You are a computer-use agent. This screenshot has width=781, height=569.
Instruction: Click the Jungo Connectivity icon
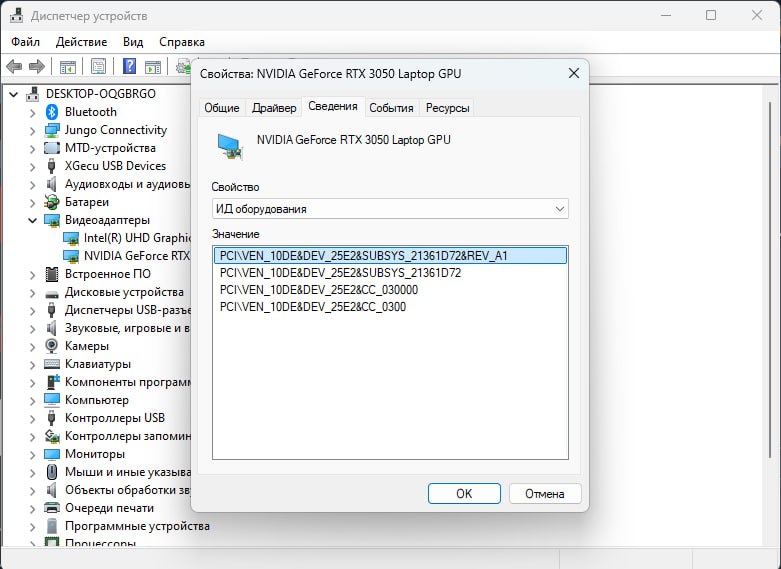point(52,130)
